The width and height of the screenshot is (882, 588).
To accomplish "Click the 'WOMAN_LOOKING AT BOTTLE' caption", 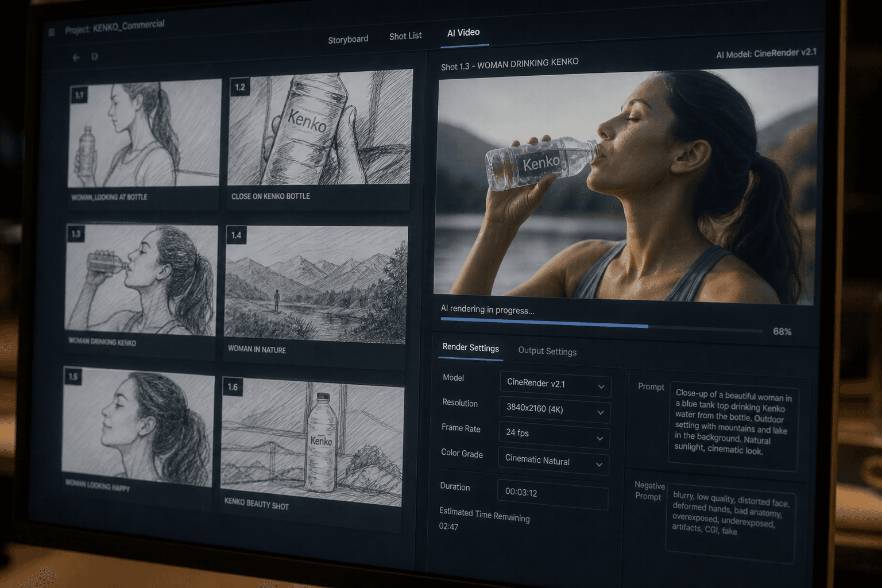I will pos(109,197).
